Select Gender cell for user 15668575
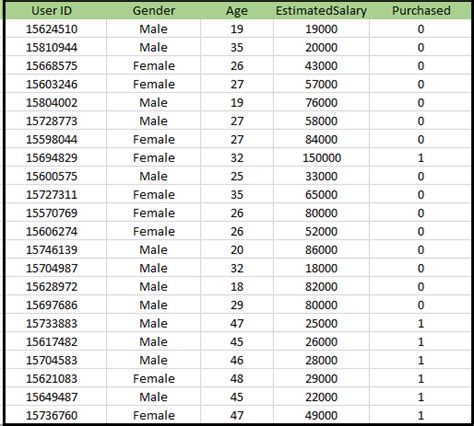This screenshot has height=426, width=474. pyautogui.click(x=154, y=66)
